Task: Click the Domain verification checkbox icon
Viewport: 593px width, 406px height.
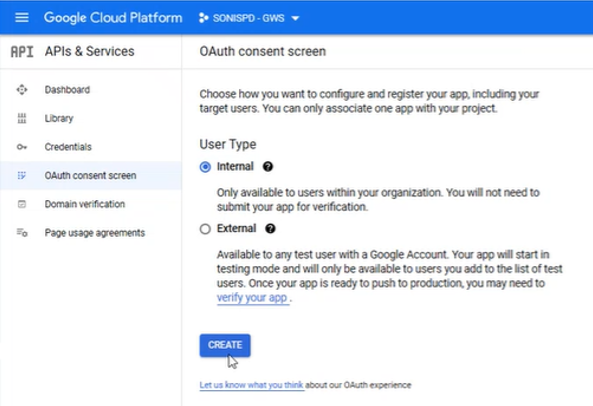Action: [22, 204]
